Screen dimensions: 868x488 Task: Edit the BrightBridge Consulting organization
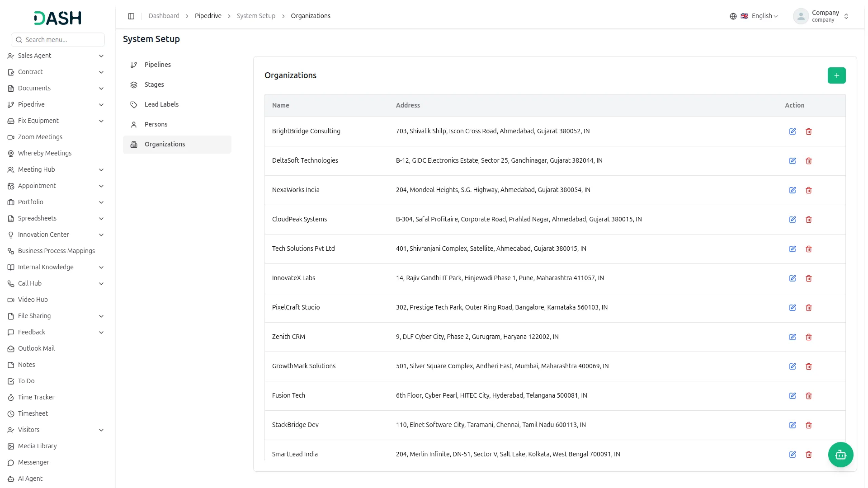click(793, 131)
